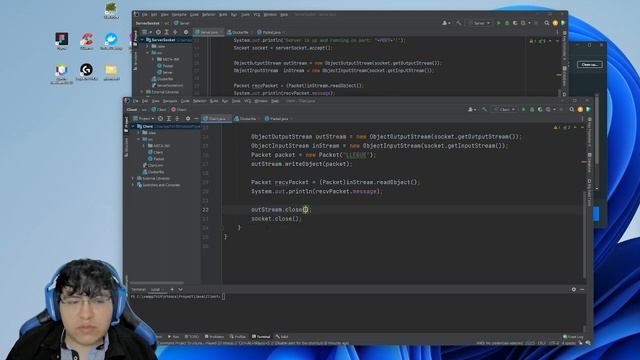Click Select Opened File target icon in Client project panel

(160, 118)
